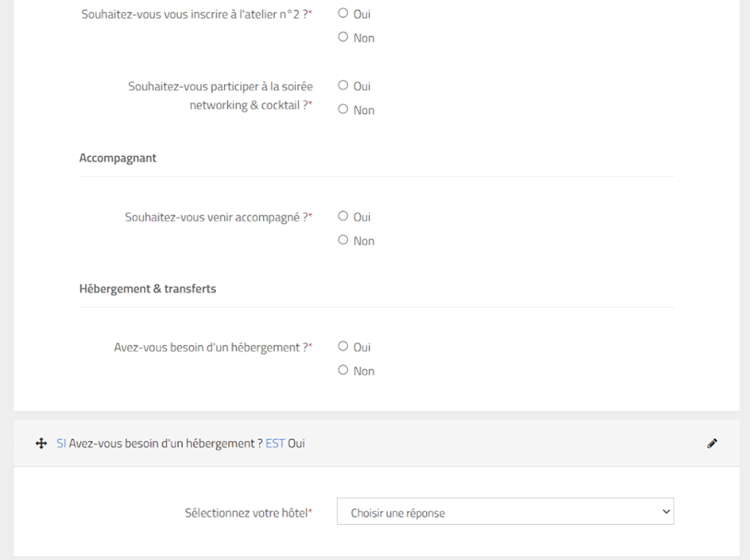Click the hotel dropdown chevron arrow
750x560 pixels.
[x=666, y=512]
